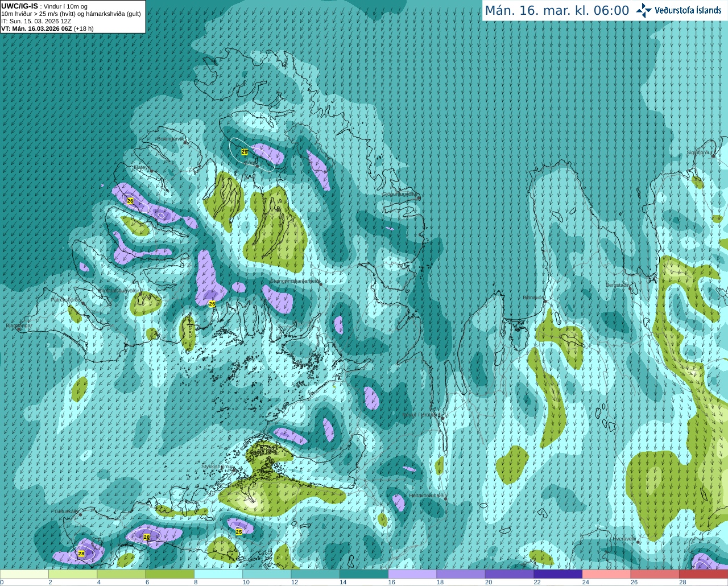Click the Veðurstofa Íslands logo

coord(679,10)
